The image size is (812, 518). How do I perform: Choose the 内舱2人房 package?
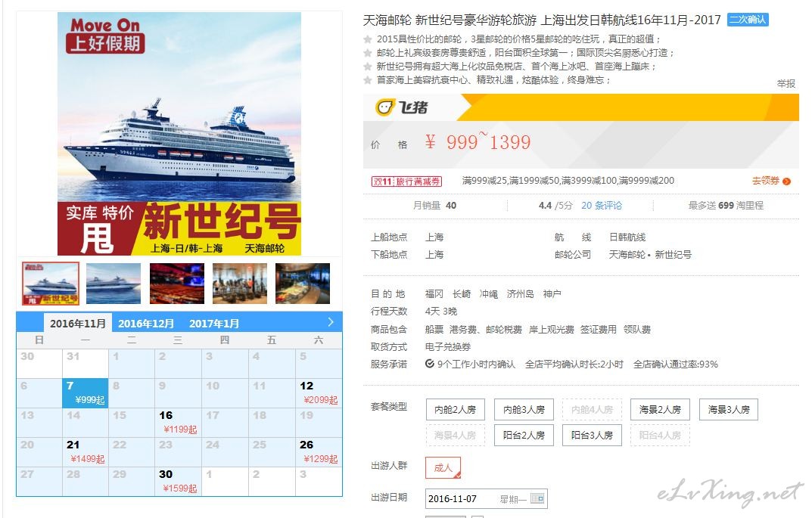click(456, 409)
